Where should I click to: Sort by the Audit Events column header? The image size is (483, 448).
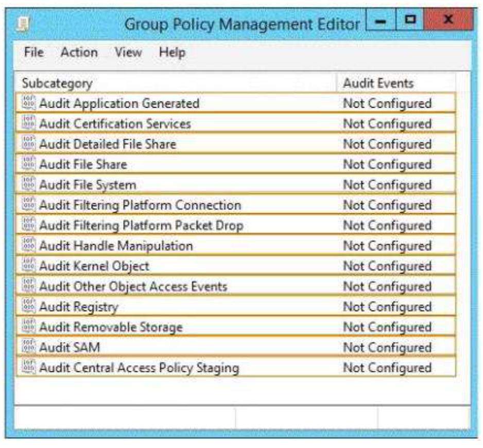click(378, 83)
